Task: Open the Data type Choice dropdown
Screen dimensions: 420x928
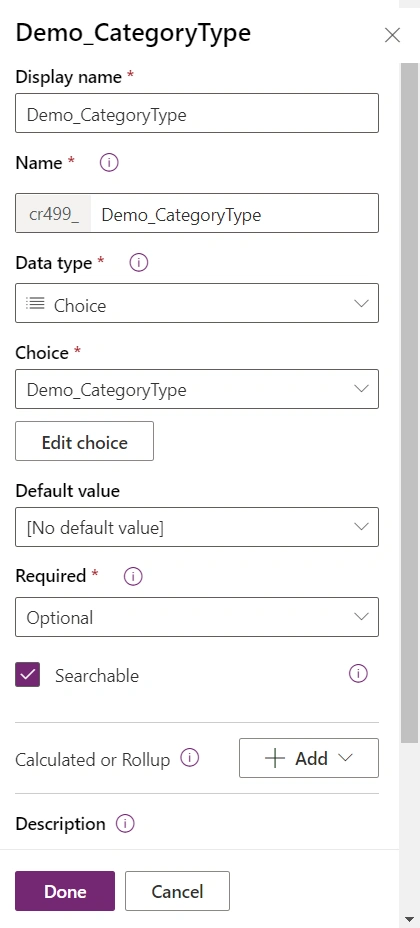Action: 197,303
